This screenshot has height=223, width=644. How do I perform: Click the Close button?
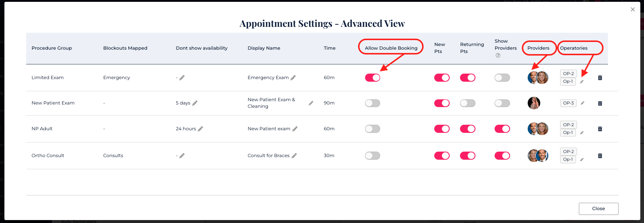(x=598, y=209)
